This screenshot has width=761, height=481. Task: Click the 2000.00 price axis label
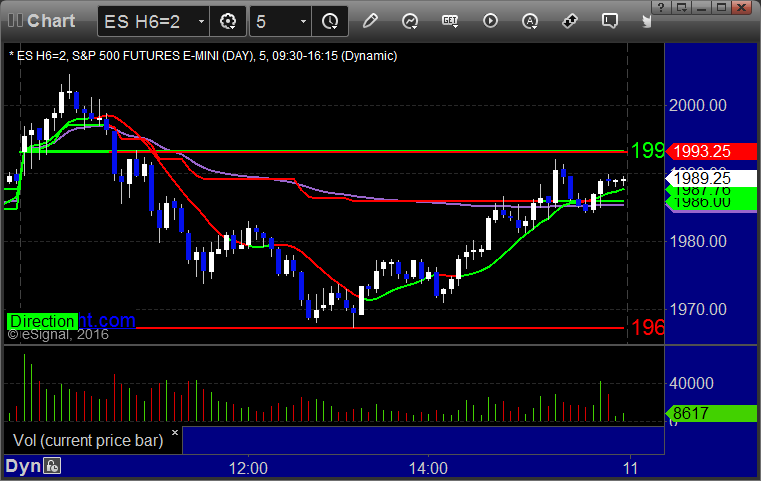point(697,105)
